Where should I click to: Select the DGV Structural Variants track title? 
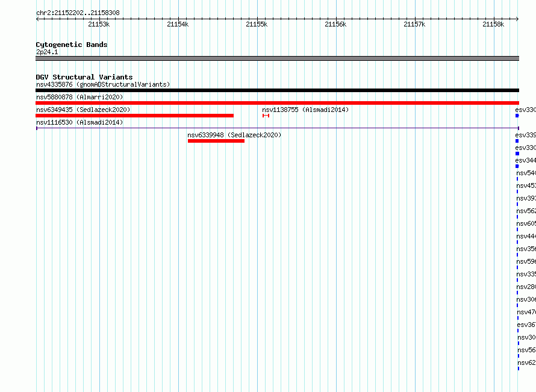tap(84, 77)
